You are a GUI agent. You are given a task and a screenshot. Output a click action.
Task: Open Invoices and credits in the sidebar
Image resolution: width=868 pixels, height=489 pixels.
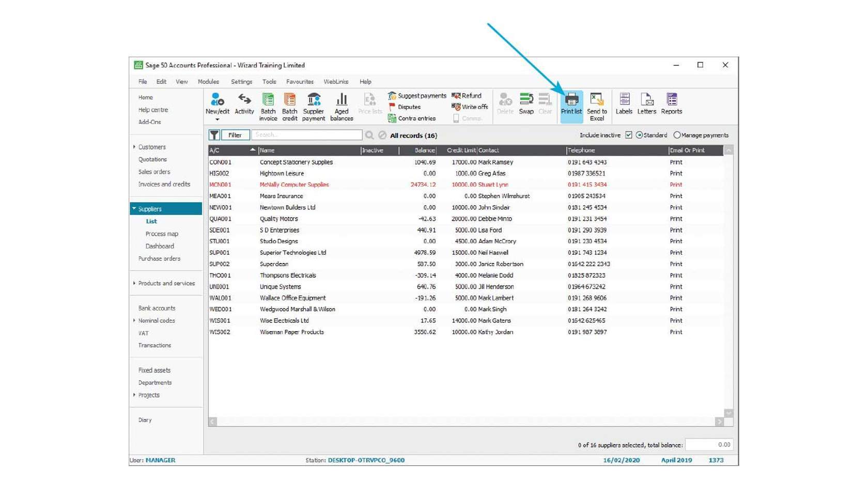click(x=164, y=184)
